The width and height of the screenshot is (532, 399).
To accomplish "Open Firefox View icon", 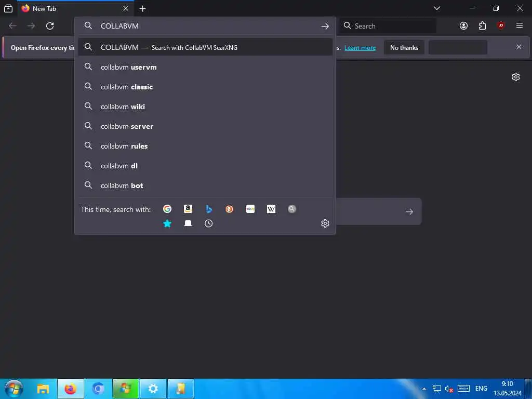I will 8,8.
